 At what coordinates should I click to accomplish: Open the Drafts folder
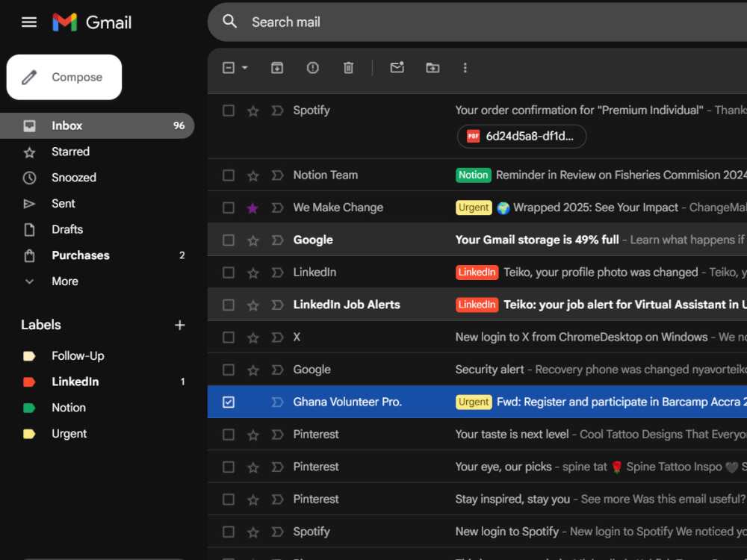tap(97, 229)
